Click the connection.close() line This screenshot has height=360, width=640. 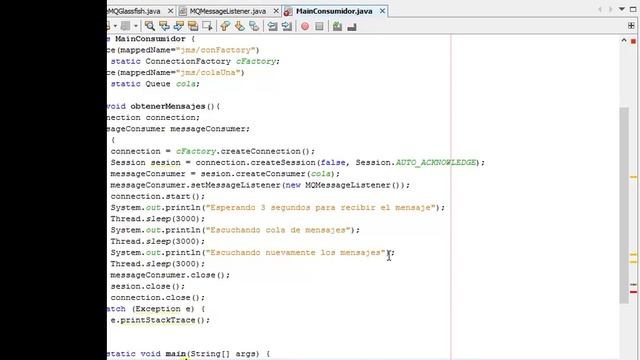click(158, 298)
